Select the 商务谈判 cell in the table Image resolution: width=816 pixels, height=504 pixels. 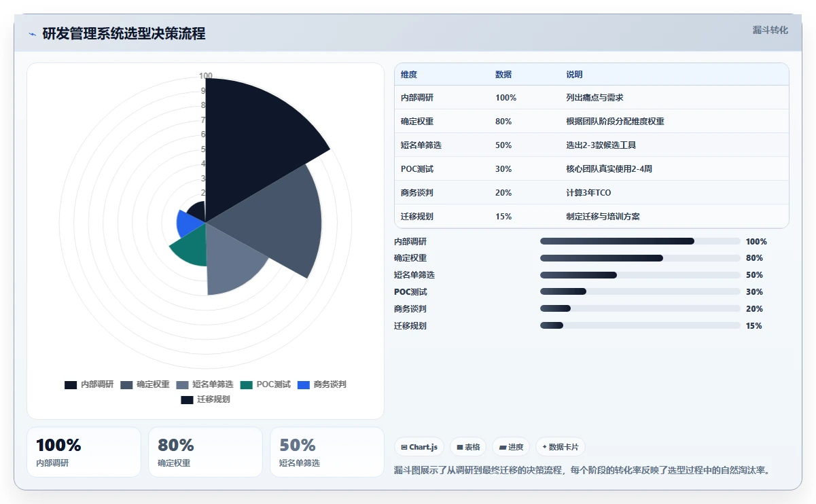click(417, 193)
